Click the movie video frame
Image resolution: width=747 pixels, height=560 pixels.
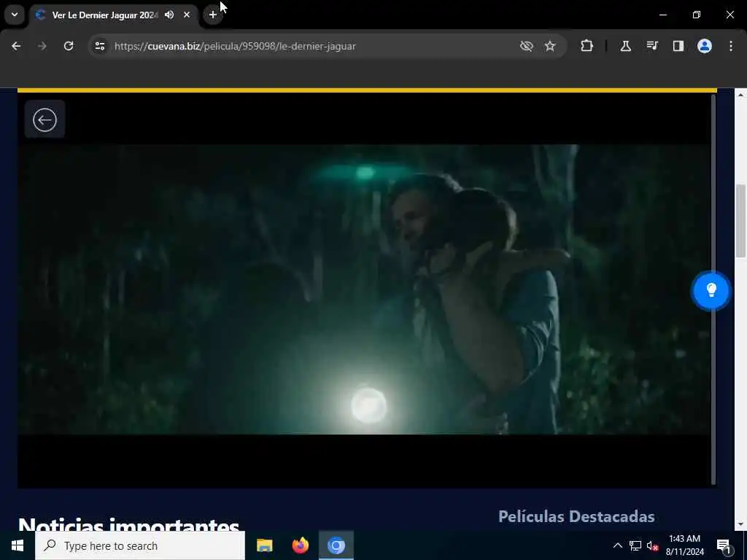(364, 289)
